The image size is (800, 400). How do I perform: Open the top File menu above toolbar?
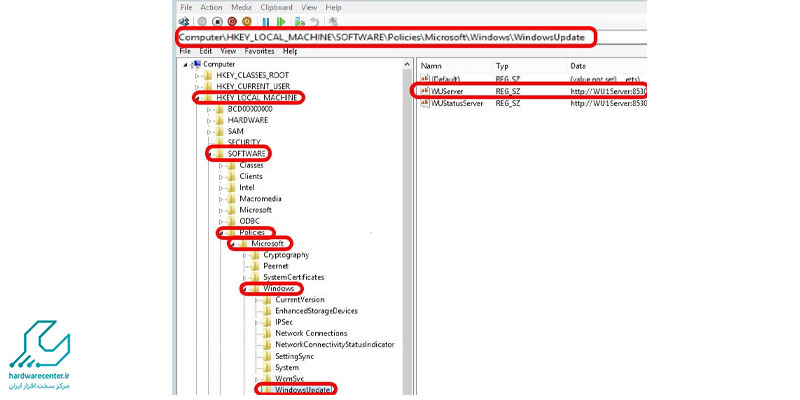(187, 7)
